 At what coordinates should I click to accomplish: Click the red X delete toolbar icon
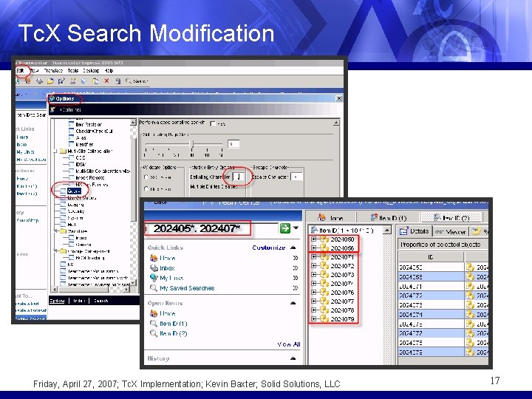106,81
